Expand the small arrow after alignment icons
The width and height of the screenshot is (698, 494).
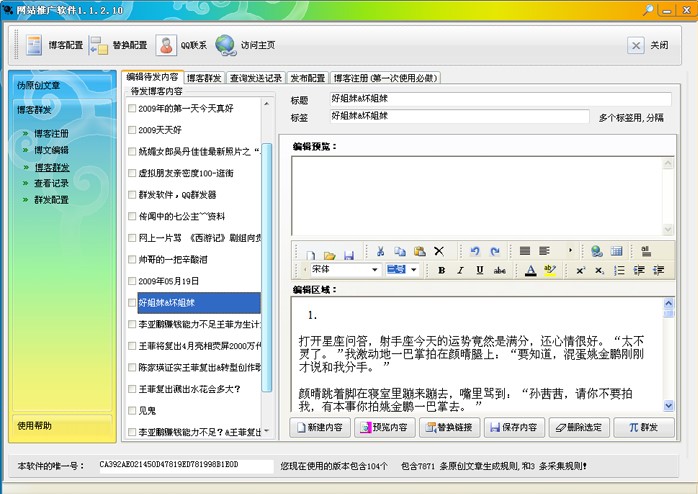[571, 251]
